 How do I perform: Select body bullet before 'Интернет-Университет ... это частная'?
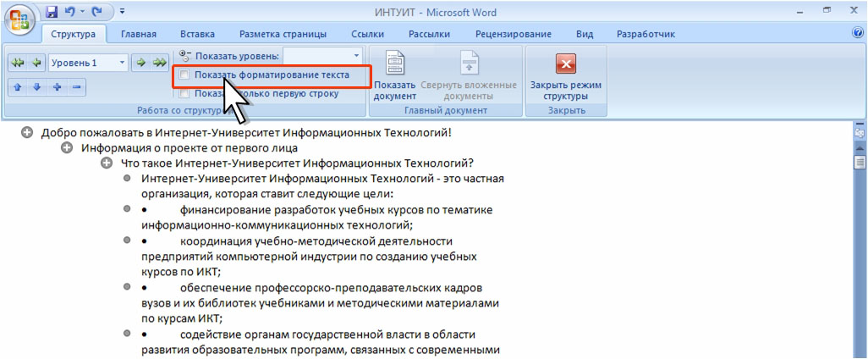[127, 179]
